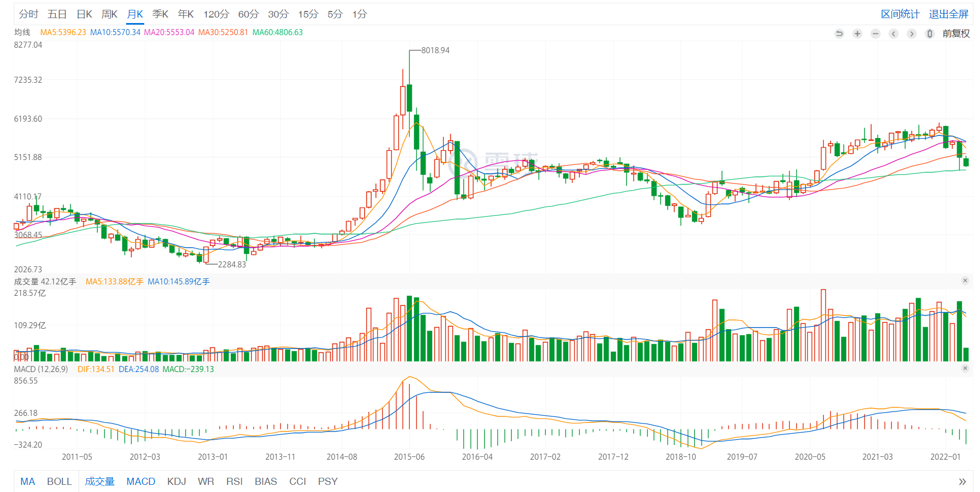
Task: Click the DIF:134.51 value
Action: click(96, 369)
